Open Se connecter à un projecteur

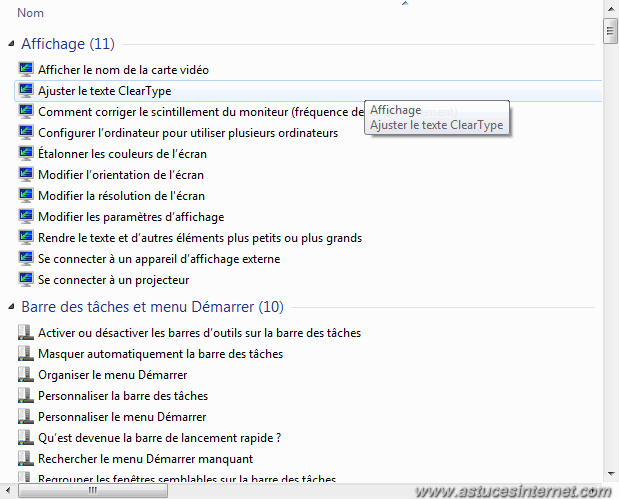click(113, 280)
